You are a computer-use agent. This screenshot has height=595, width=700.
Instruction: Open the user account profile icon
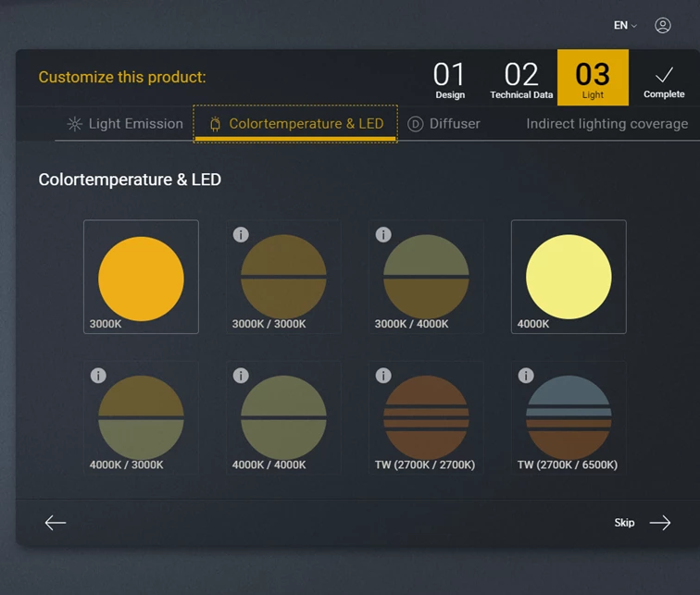tap(662, 26)
